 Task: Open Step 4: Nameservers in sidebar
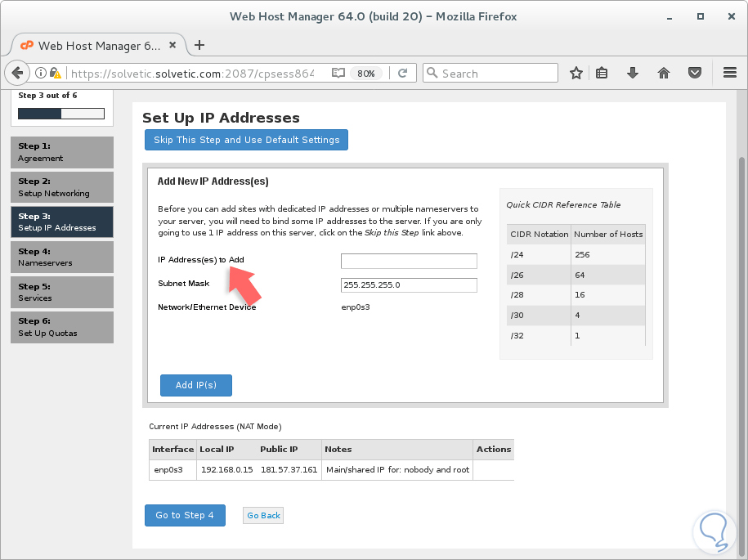coord(62,257)
